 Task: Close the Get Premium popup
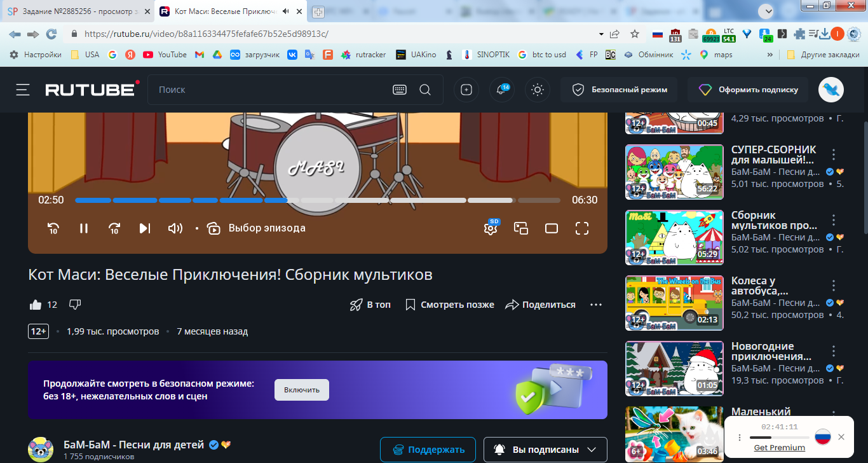click(841, 437)
